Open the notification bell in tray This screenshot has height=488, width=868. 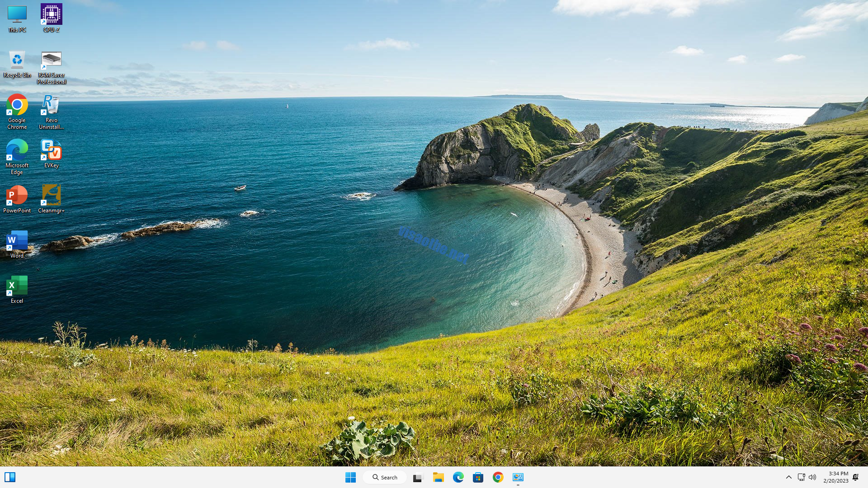[x=856, y=477]
